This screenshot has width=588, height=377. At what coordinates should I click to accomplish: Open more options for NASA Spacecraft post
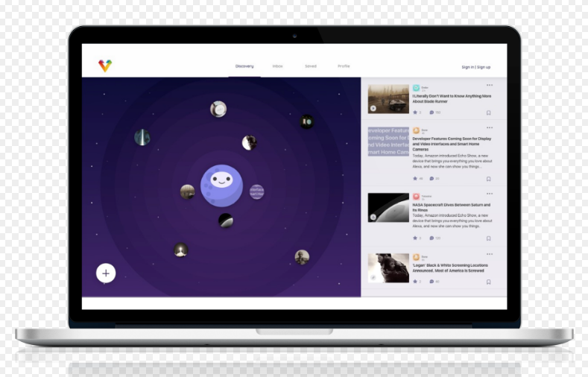[490, 194]
